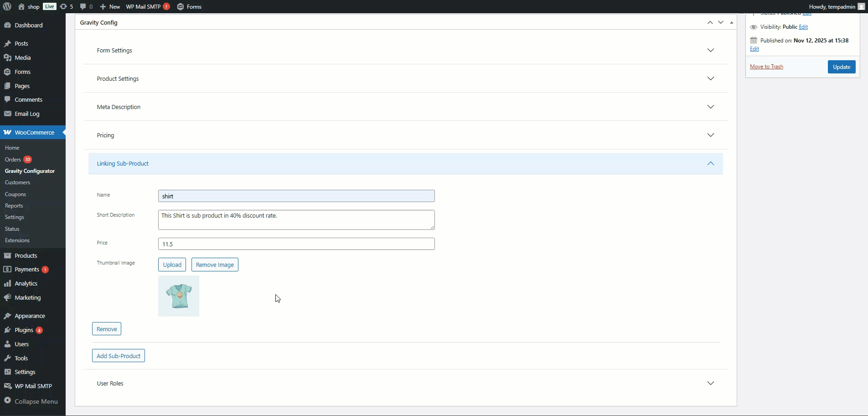Expand the Product Settings section
Viewport: 868px width, 416px height.
point(710,78)
